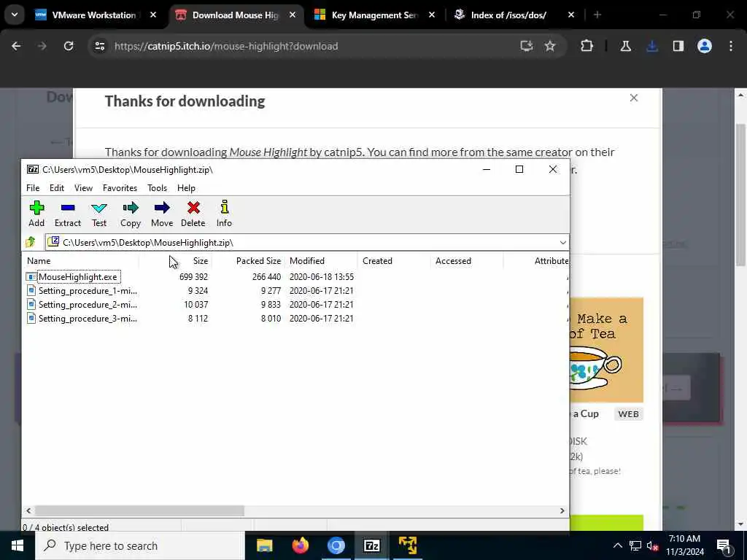Click the scroll right arrow in 7-Zip

tap(562, 510)
